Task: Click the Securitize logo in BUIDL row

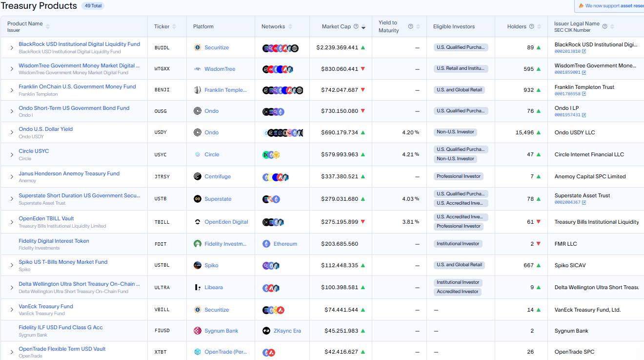Action: coord(198,47)
